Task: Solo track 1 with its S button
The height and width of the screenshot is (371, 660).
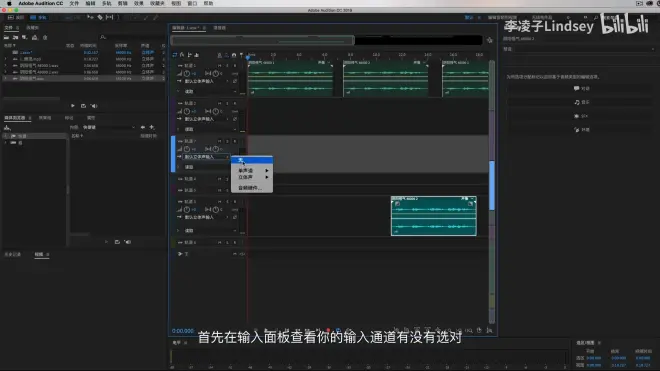Action: (227, 66)
